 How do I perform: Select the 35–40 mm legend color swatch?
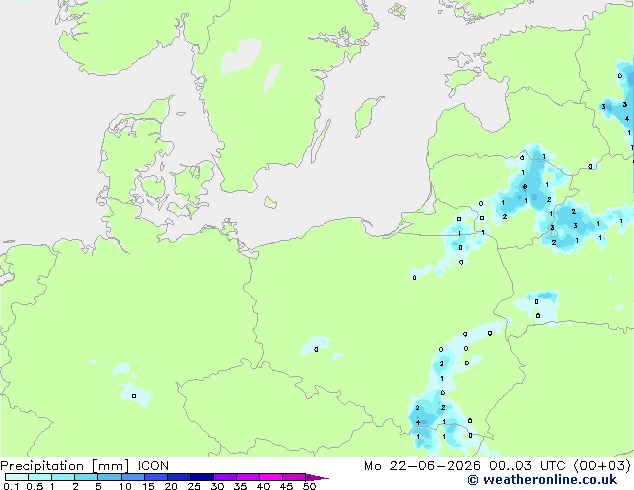pos(248,477)
